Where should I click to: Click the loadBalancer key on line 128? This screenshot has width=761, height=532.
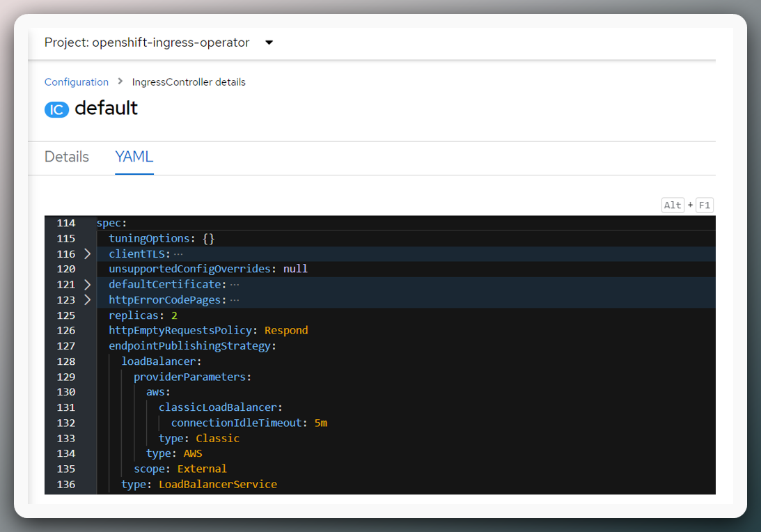click(x=159, y=361)
